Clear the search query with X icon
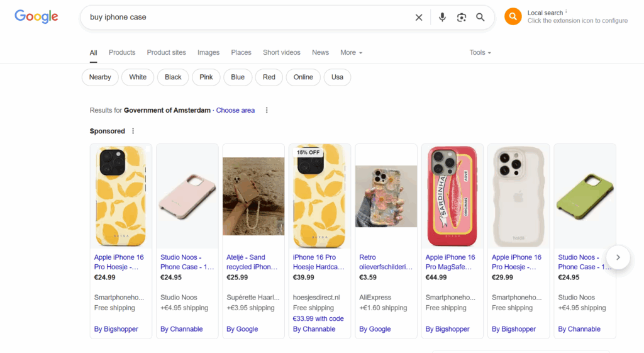The height and width of the screenshot is (353, 644). click(x=418, y=17)
